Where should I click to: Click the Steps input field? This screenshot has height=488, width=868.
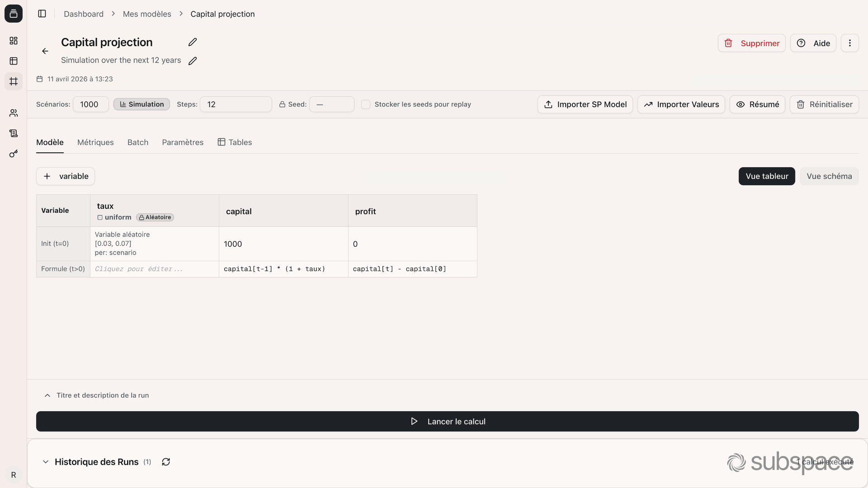[236, 104]
